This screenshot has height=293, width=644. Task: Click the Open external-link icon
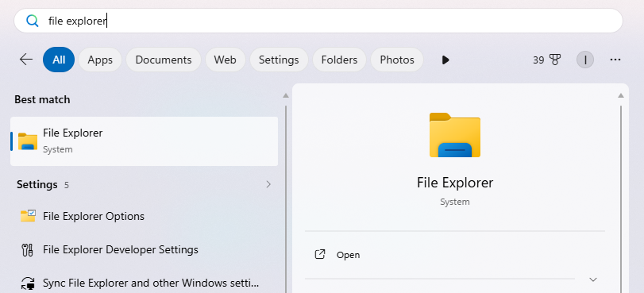[x=320, y=254]
